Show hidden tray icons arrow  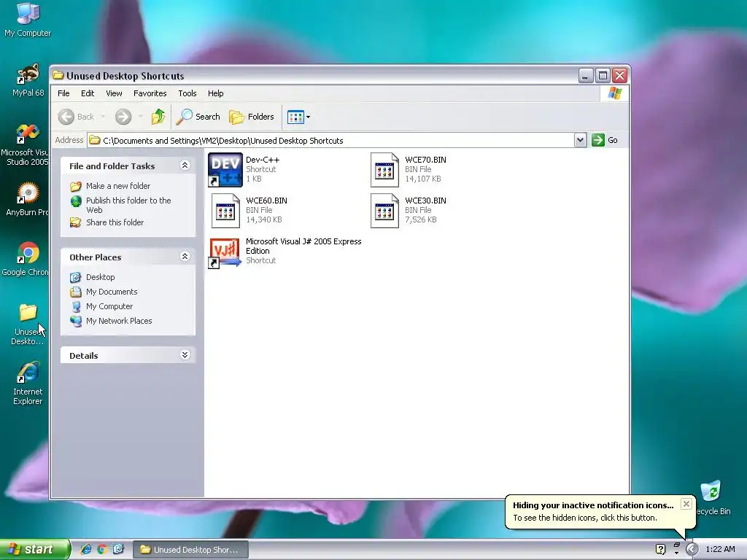point(692,550)
